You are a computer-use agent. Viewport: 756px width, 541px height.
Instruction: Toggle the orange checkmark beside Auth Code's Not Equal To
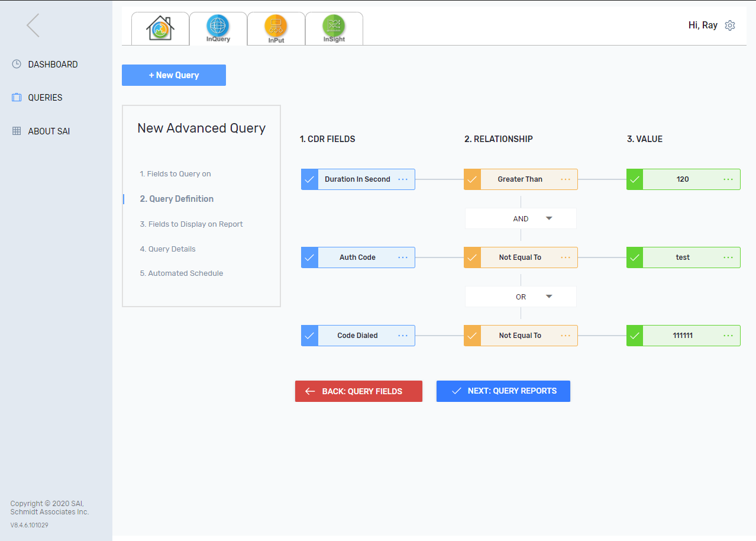[472, 257]
